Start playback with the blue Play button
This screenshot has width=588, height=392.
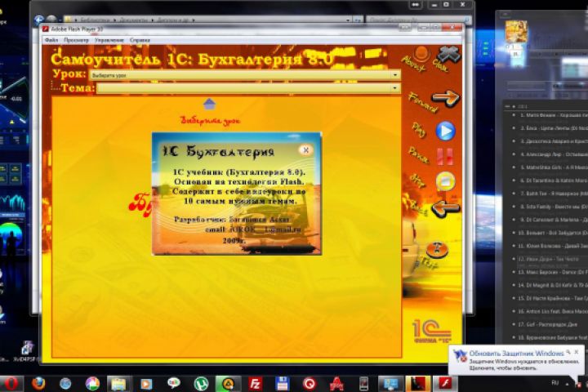pos(445,131)
